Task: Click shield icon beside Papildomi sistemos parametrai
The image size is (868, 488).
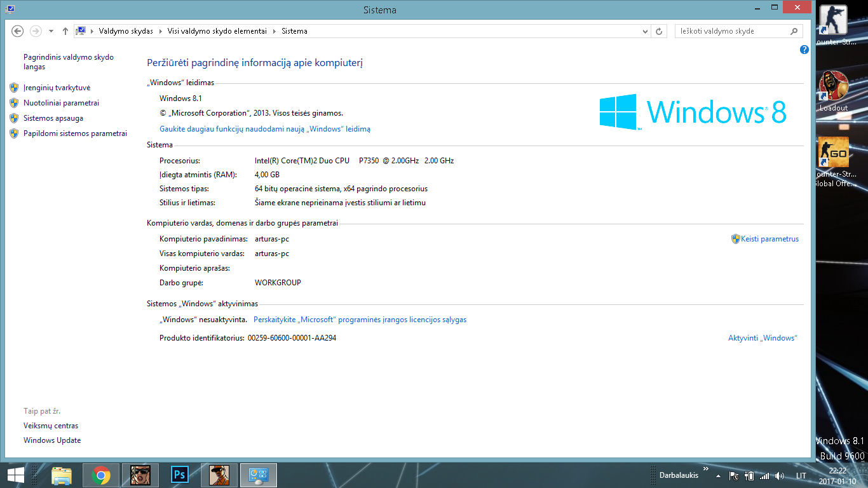Action: pos(14,133)
